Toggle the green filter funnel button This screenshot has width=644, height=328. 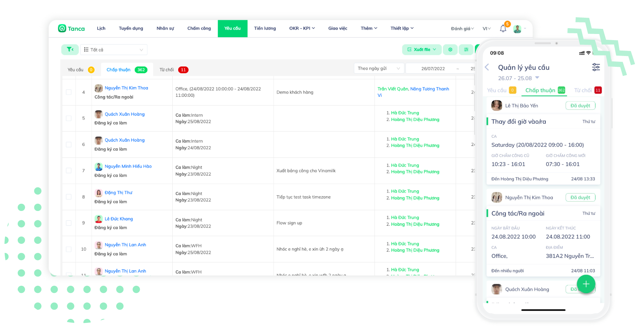[x=70, y=49]
